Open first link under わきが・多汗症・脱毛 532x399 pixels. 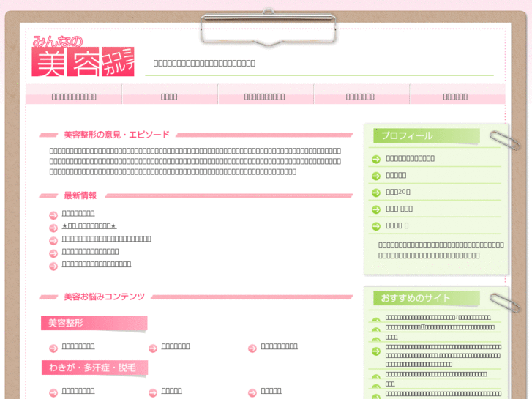(78, 391)
